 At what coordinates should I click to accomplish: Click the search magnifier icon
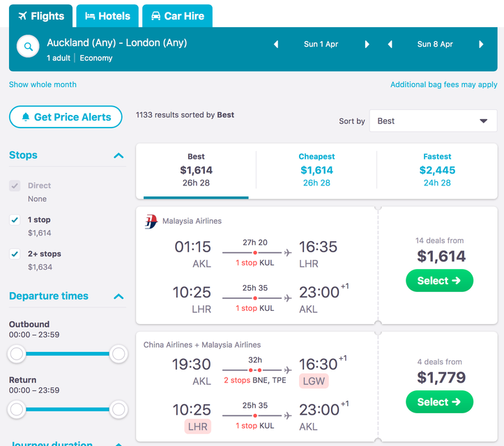pyautogui.click(x=29, y=47)
